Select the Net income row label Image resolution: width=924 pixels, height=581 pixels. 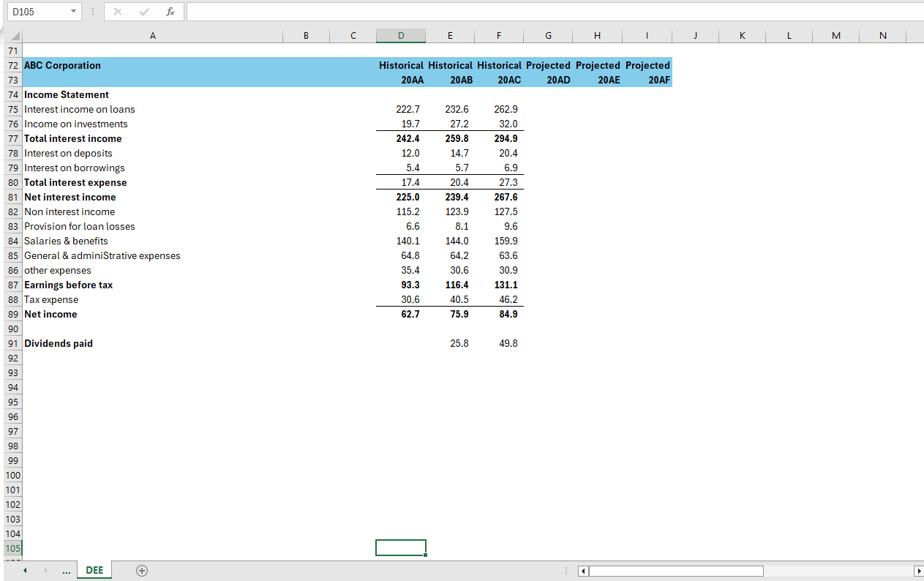(x=50, y=314)
